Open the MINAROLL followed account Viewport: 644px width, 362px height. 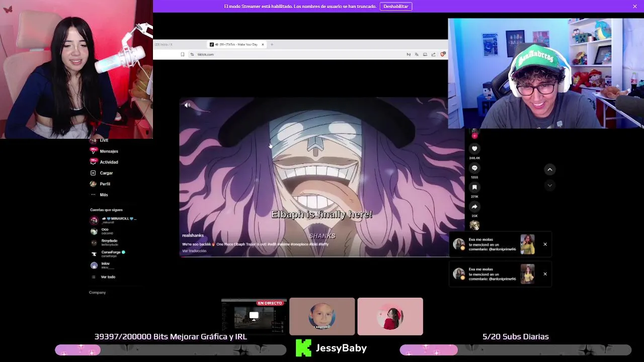(x=114, y=220)
